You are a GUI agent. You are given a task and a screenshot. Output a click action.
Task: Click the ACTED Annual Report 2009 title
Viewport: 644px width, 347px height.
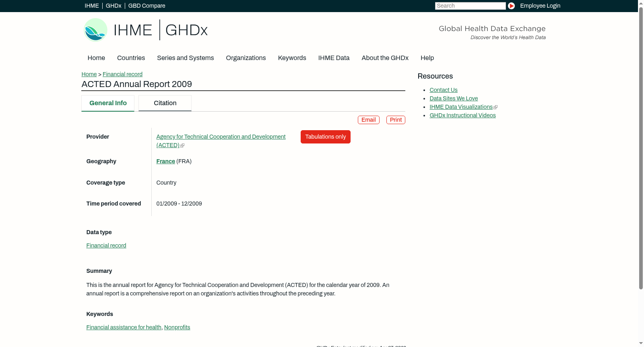[x=136, y=84]
